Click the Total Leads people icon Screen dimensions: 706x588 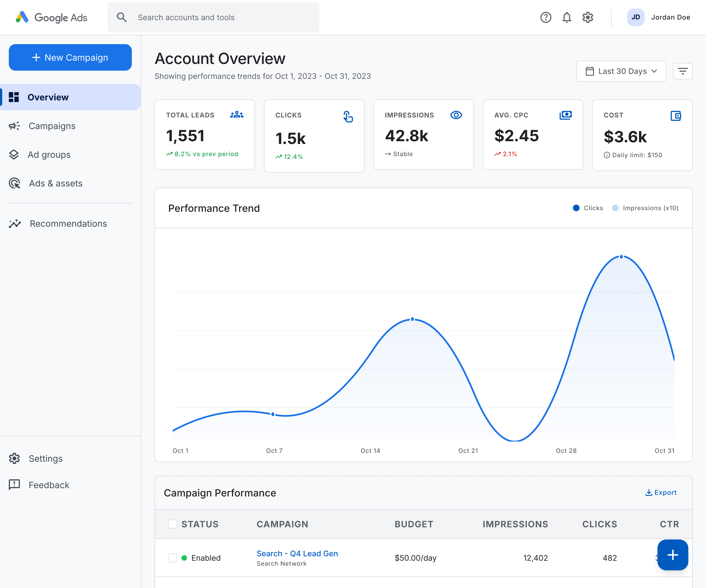click(237, 115)
